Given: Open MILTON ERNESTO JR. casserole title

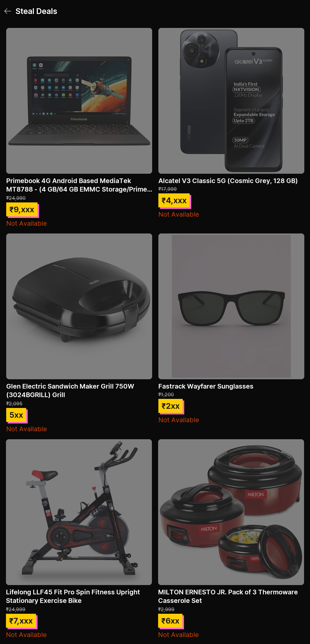Looking at the screenshot, I should click(228, 596).
